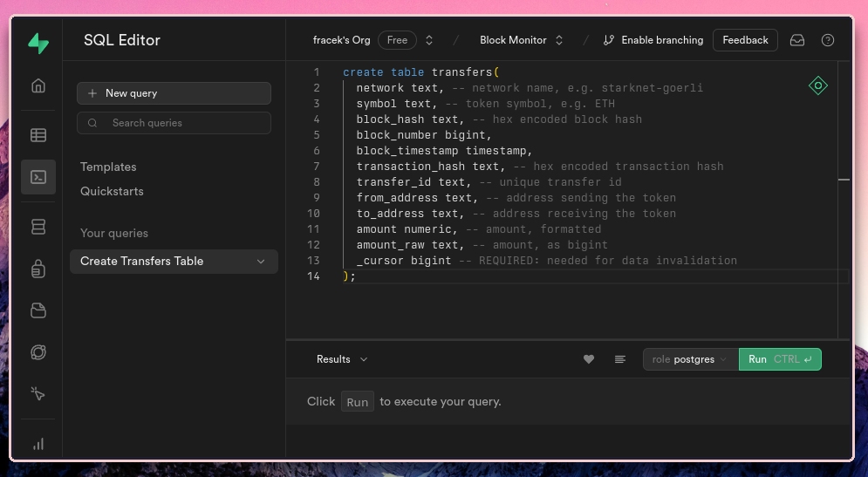868x477 pixels.
Task: Click the '_cursor bigint' code line
Action: [x=403, y=260]
